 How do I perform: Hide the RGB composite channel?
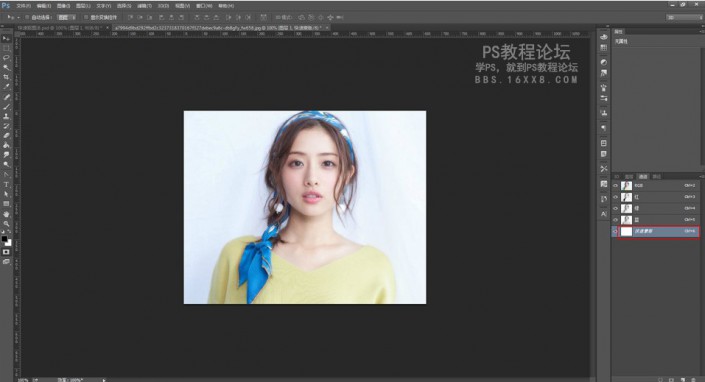coord(616,186)
